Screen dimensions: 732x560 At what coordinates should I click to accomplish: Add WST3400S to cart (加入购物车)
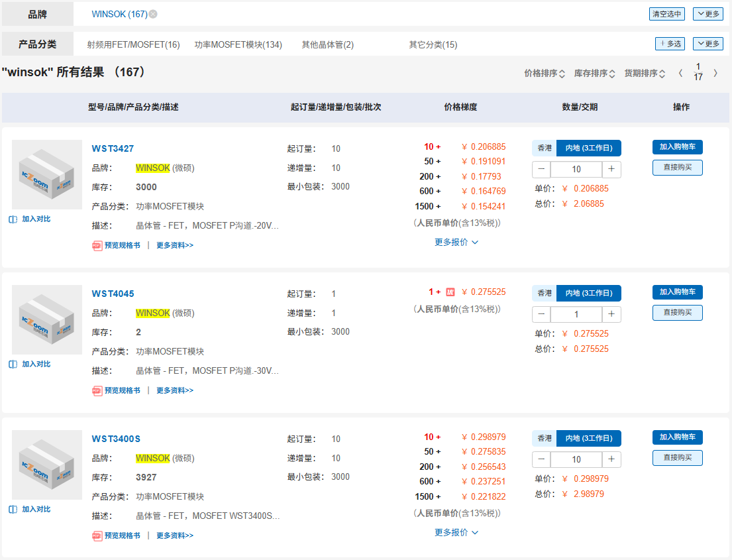[678, 437]
